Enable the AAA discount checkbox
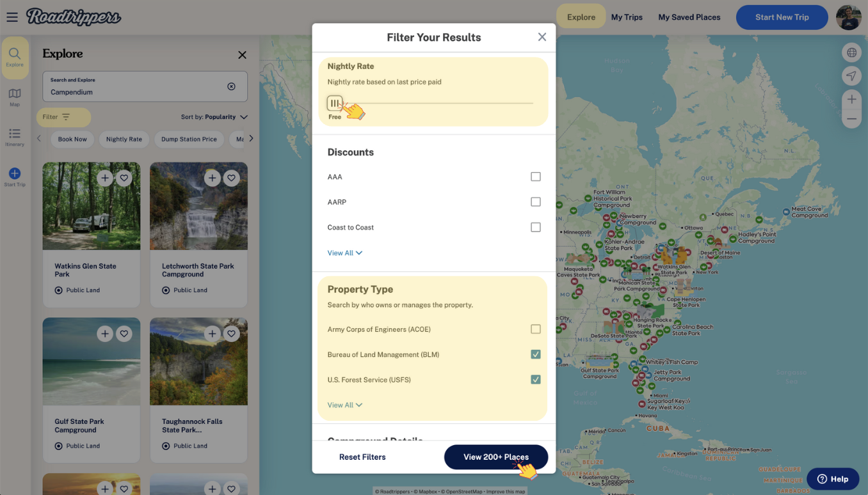Image resolution: width=868 pixels, height=495 pixels. 536,177
